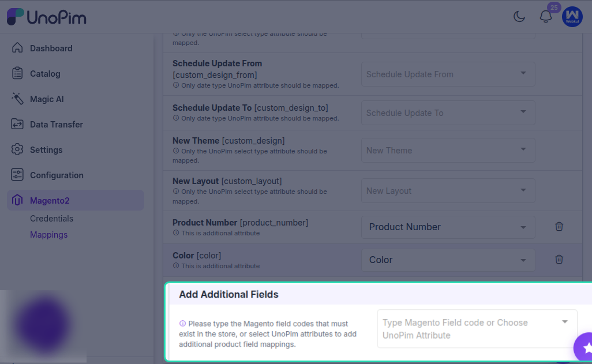This screenshot has height=364, width=592.
Task: Click Schedule Update To [custom_design_to] label
Action: (x=250, y=108)
